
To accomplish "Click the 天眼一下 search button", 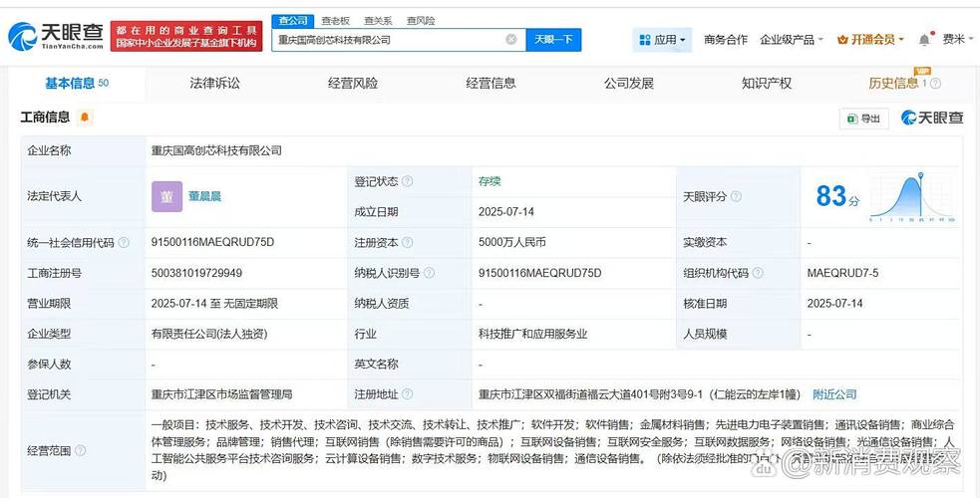I will 553,39.
